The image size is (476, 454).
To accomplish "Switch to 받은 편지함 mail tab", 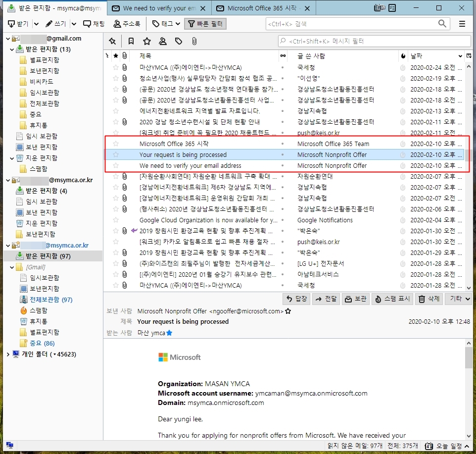I will (x=55, y=8).
